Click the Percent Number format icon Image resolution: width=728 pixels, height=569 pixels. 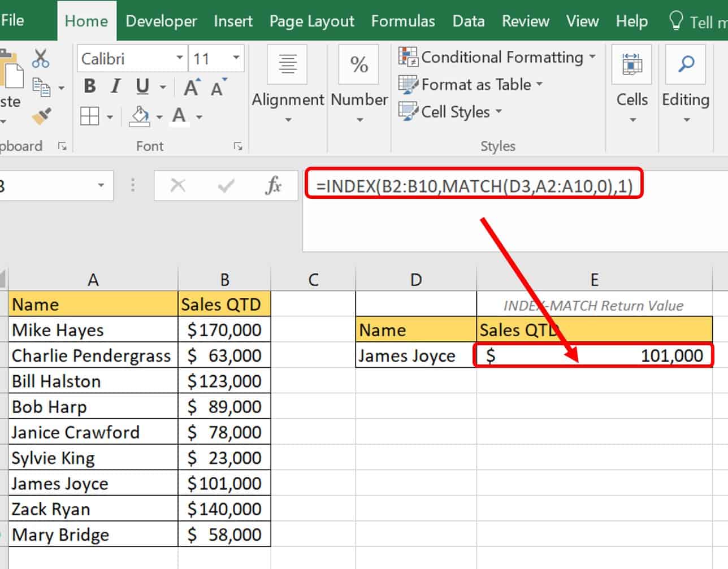click(x=359, y=64)
